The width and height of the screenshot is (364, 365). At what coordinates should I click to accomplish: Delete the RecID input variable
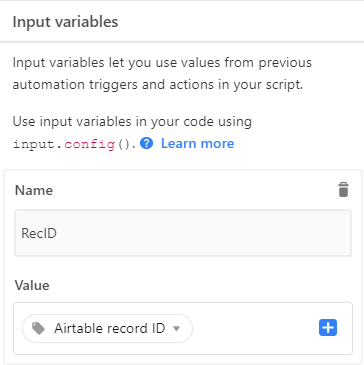pyautogui.click(x=343, y=190)
